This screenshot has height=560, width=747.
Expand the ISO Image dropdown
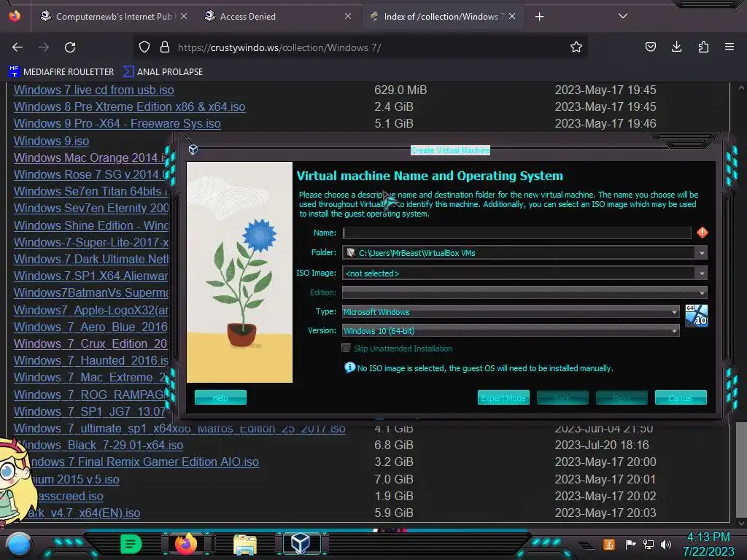pos(701,273)
